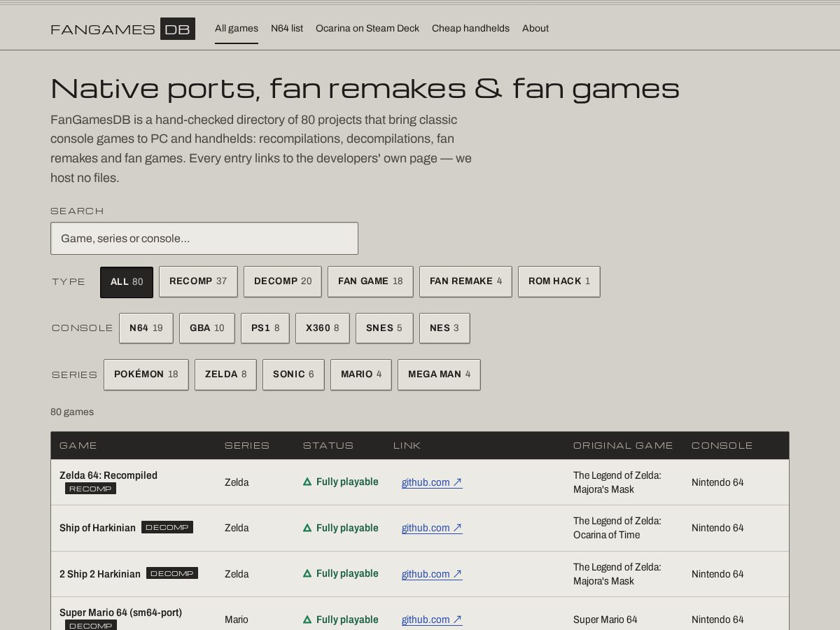Filter series by SONIC
The height and width of the screenshot is (630, 840).
(293, 374)
